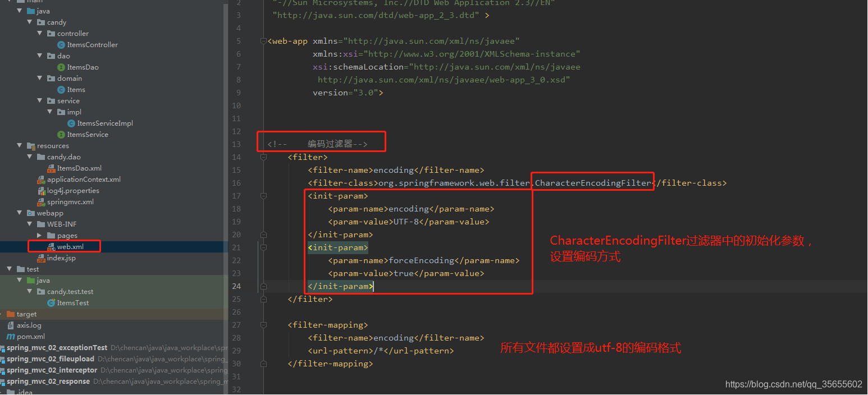Fold the first init-param at line 17
The height and width of the screenshot is (395, 868).
coord(263,196)
